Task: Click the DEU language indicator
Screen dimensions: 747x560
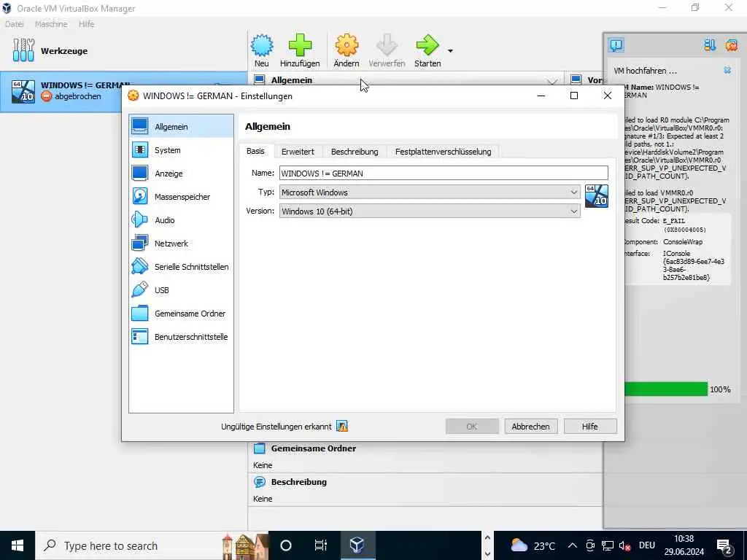Action: click(x=647, y=545)
